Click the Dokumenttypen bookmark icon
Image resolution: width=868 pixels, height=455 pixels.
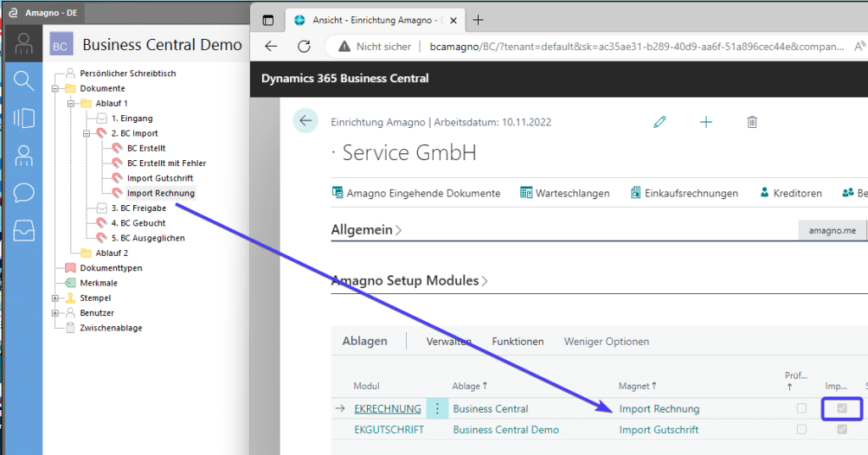coord(70,268)
